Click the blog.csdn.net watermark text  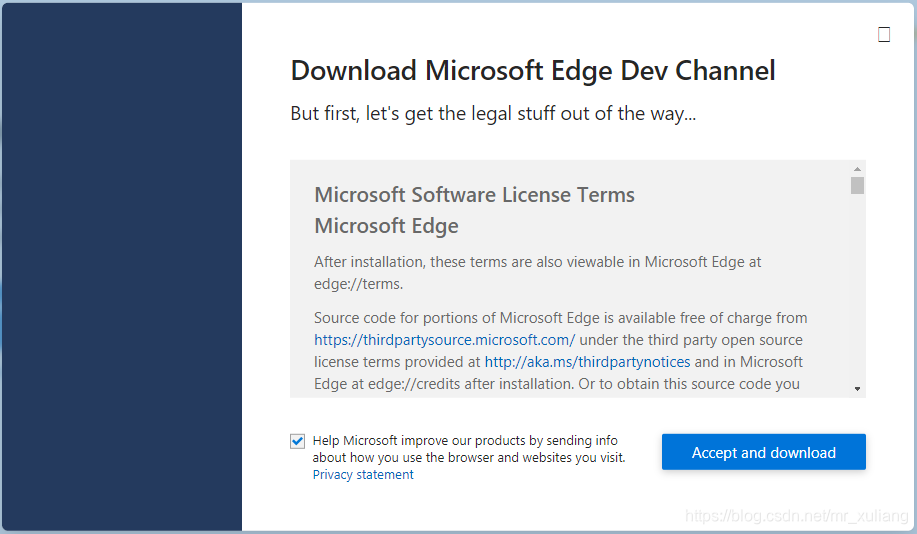coord(796,515)
